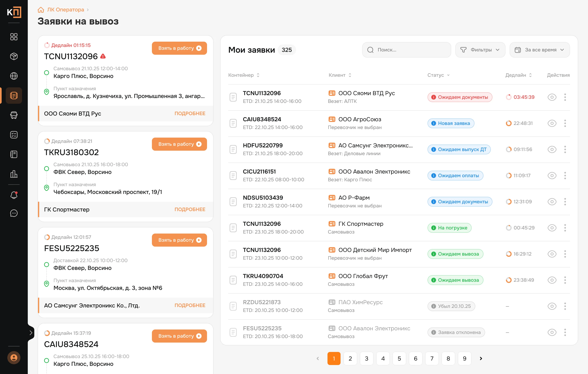Open ПОДРОБНЕЕ link for ГК Спортмастер card
Image resolution: width=588 pixels, height=374 pixels.
pyautogui.click(x=190, y=209)
